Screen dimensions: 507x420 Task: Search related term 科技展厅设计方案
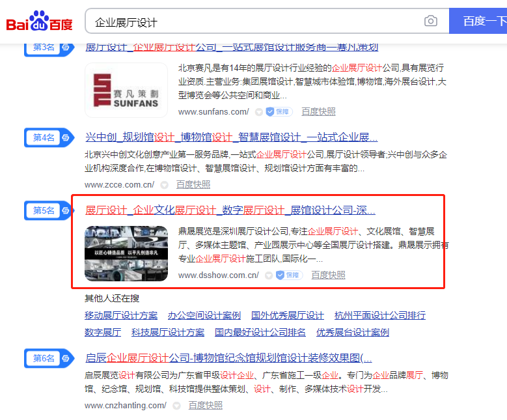(x=168, y=332)
